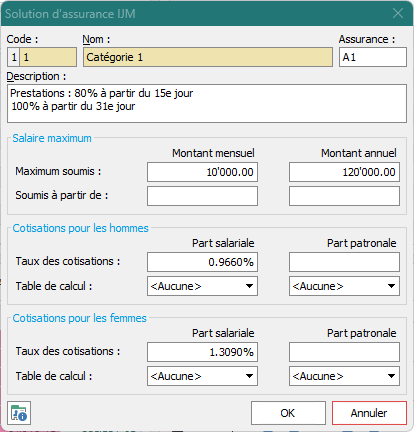This screenshot has width=414, height=432.
Task: Select the Maximum soumis monthly amount field
Action: coord(202,172)
